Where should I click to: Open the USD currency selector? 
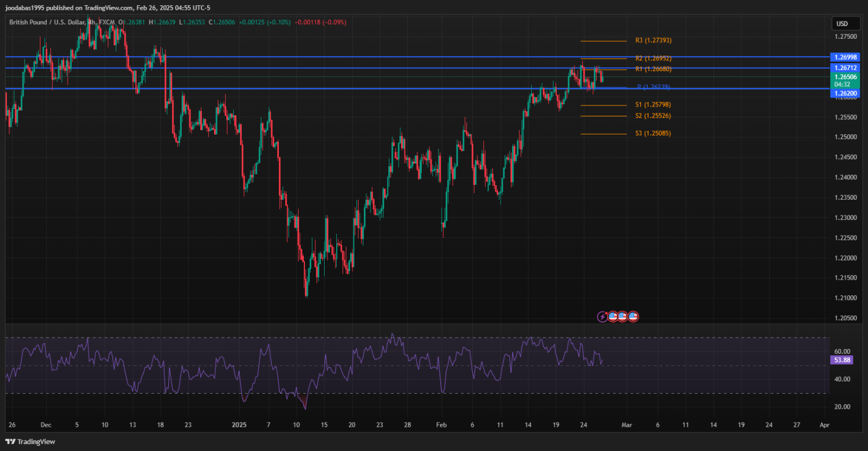coord(842,24)
